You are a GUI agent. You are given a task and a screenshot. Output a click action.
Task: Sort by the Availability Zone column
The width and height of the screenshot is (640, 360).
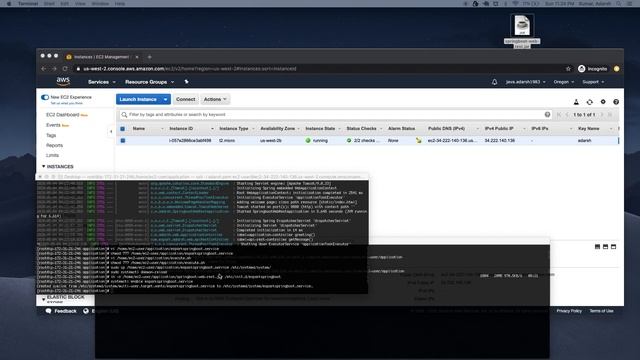[x=278, y=129]
